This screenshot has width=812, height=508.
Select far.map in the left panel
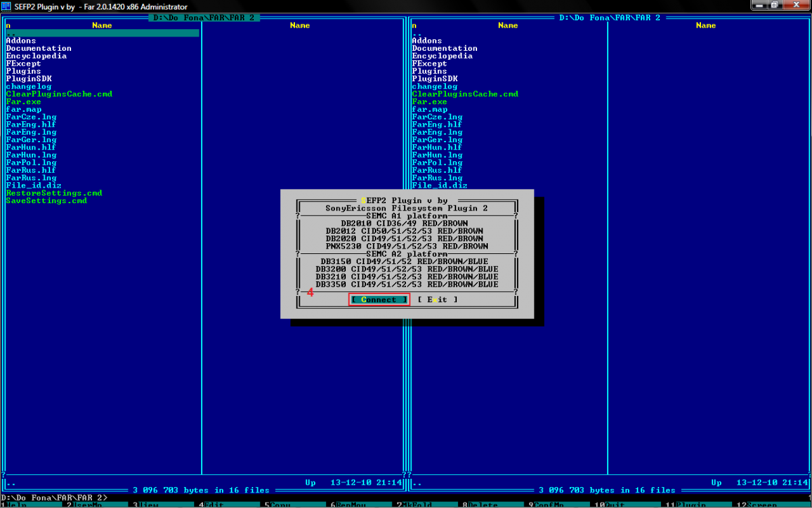coord(24,109)
